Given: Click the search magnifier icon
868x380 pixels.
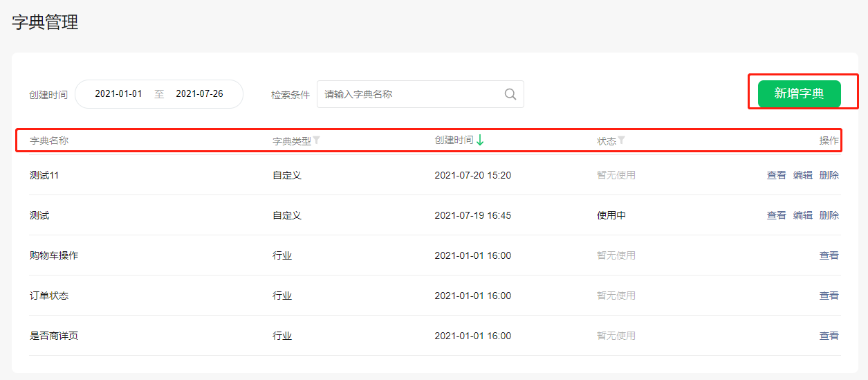Looking at the screenshot, I should point(510,94).
